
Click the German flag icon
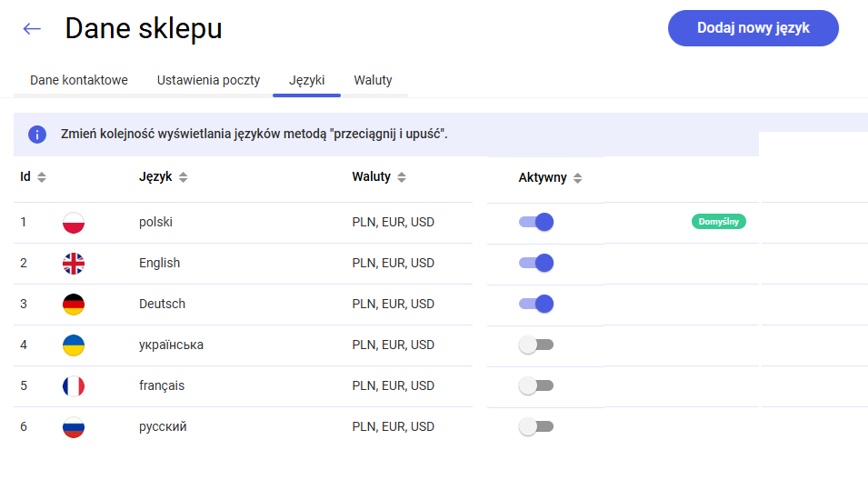coord(74,305)
